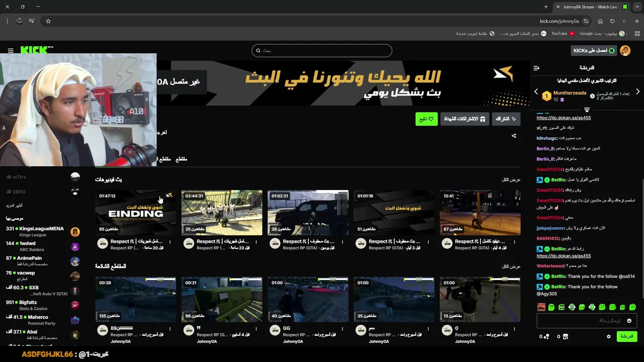644x362 pixels.
Task: Open options menu for the 00:39 clip
Action: click(x=170, y=329)
